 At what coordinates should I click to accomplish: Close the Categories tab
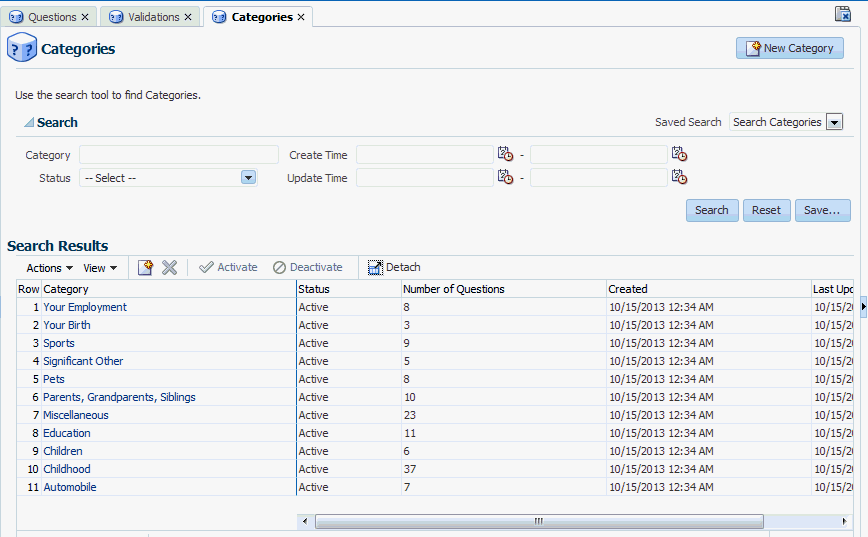[x=301, y=17]
